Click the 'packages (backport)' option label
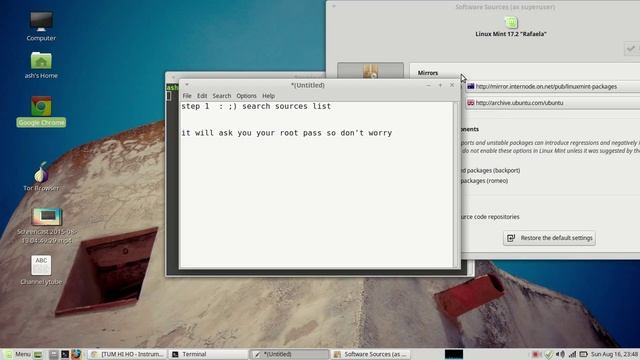This screenshot has width=640, height=360. pos(491,170)
